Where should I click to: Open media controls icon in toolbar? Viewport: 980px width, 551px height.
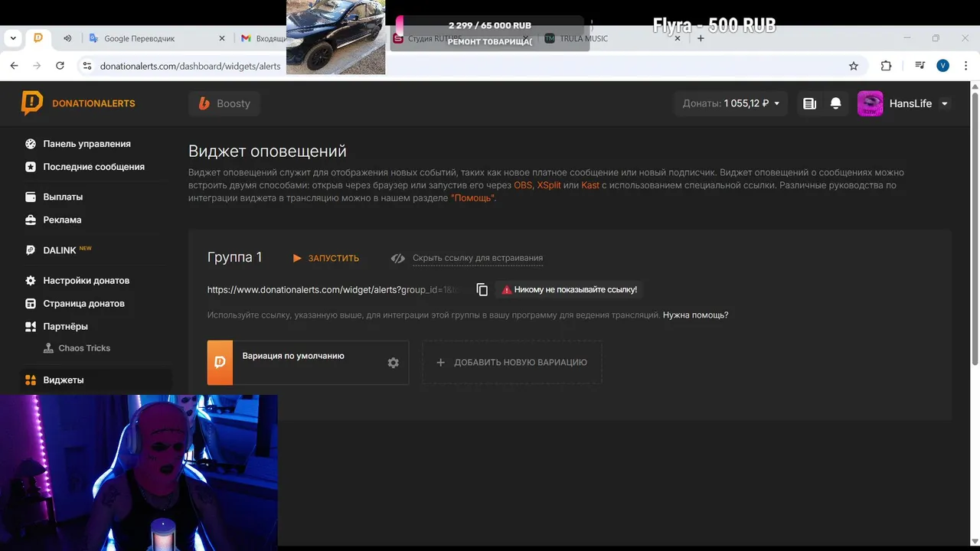[920, 66]
